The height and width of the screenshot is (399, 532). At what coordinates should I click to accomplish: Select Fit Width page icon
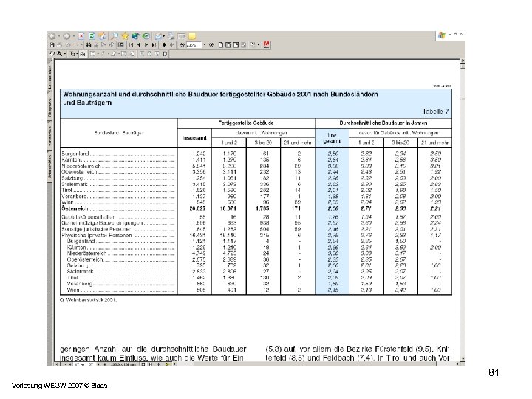pyautogui.click(x=236, y=45)
